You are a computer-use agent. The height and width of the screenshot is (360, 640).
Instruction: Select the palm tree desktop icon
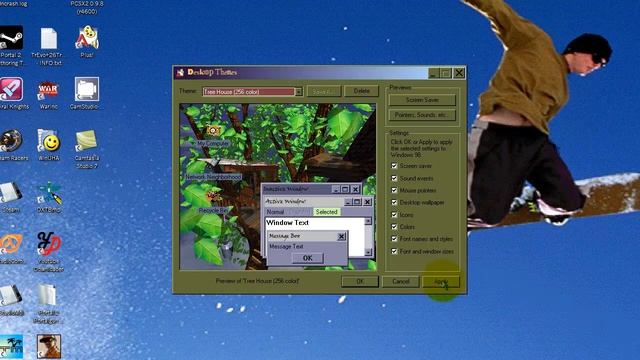(11, 347)
